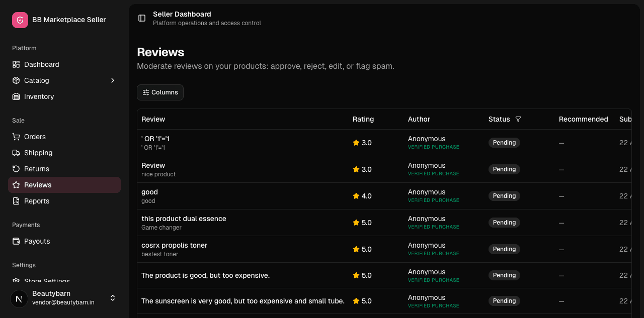The width and height of the screenshot is (644, 318).
Task: Open the Orders section
Action: tap(64, 137)
